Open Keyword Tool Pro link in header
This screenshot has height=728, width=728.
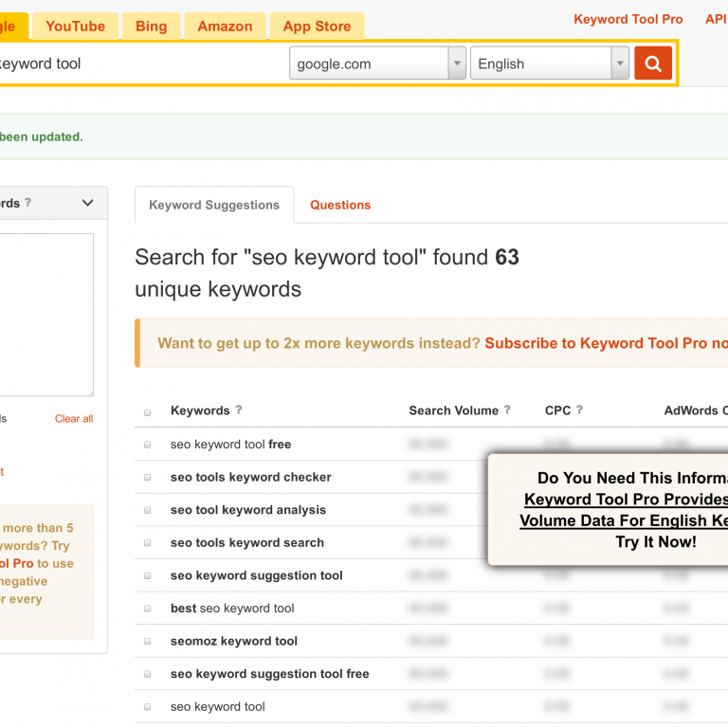[x=628, y=19]
